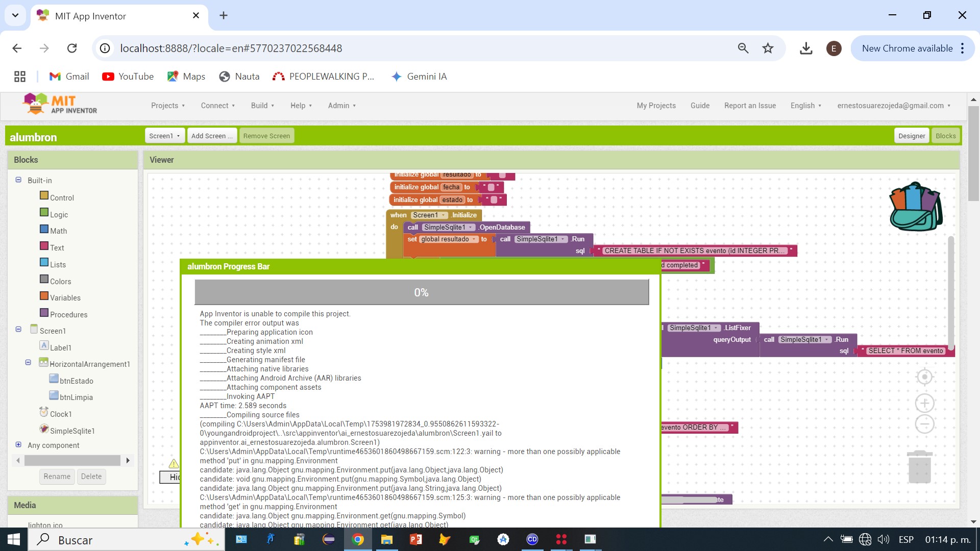Click the trash can in workspace
Screen dimensions: 980x551
(x=919, y=467)
